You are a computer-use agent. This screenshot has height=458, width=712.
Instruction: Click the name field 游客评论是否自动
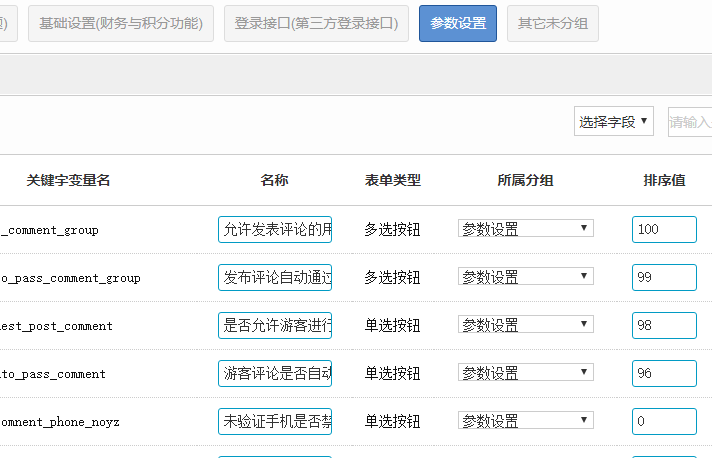point(275,373)
